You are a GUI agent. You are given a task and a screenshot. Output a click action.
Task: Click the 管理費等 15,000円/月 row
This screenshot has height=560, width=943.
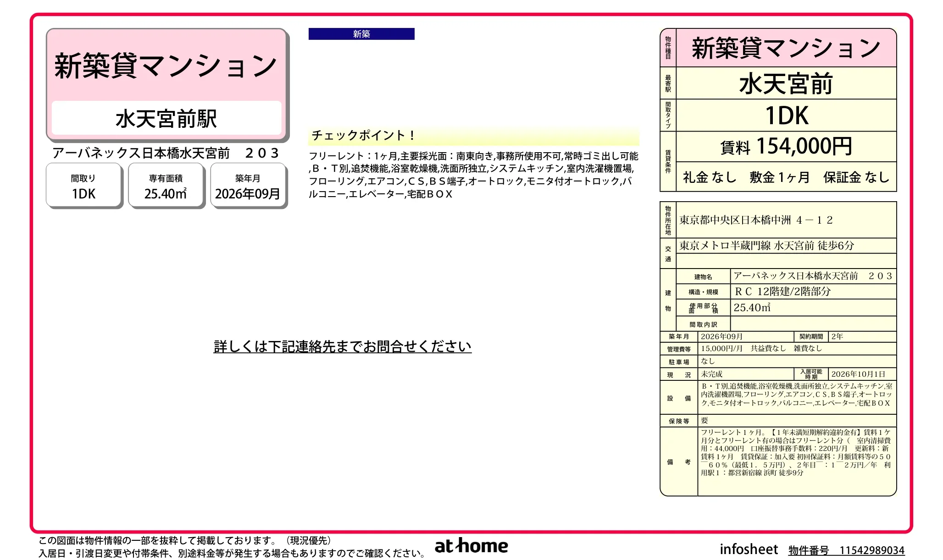tap(778, 349)
